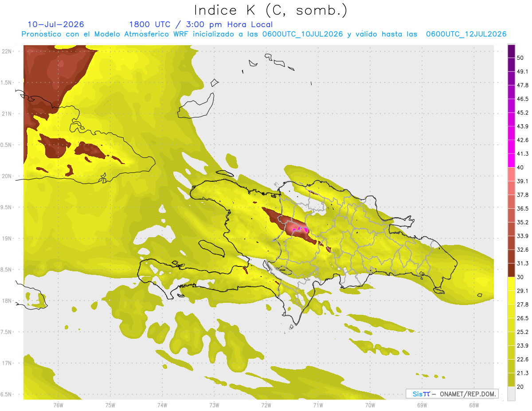532x411 pixels.
Task: Click the "72W" longitude label
Action: coord(266,405)
